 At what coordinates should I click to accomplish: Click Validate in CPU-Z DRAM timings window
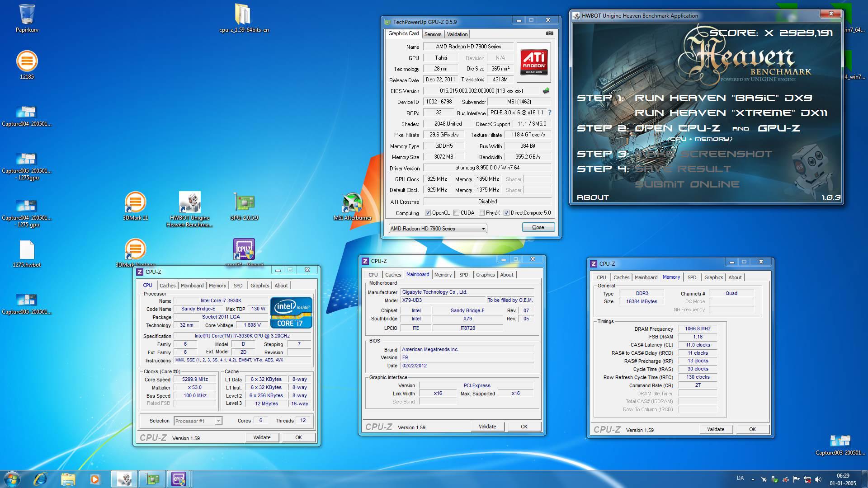716,429
